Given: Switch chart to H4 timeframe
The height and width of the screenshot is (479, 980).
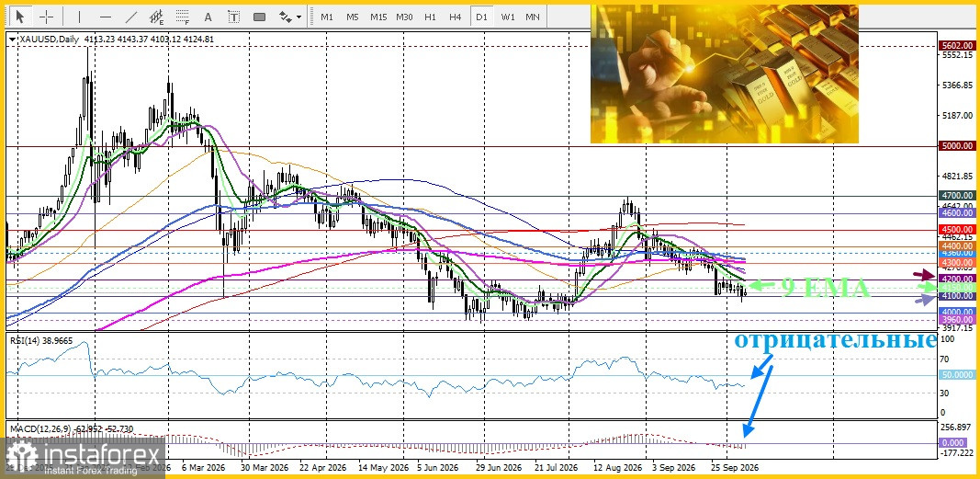Looking at the screenshot, I should coord(456,17).
